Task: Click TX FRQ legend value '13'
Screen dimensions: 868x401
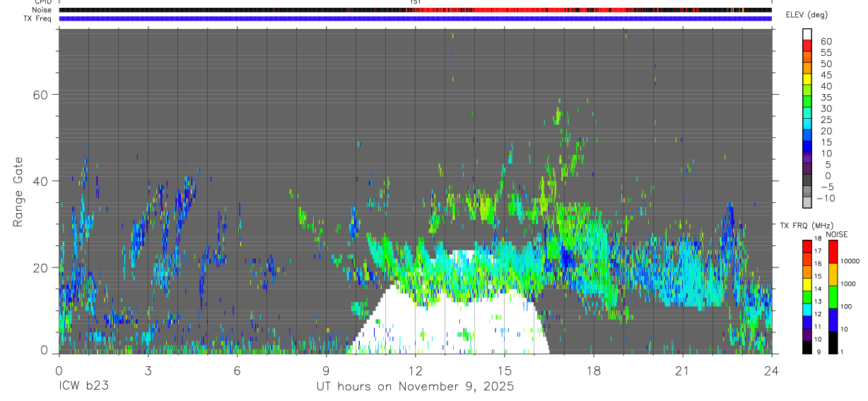Action: tap(818, 301)
